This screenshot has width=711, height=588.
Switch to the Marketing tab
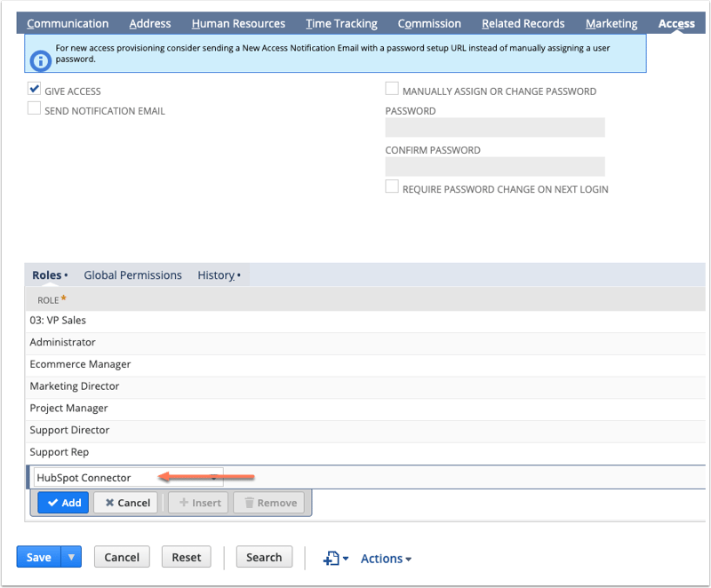611,23
